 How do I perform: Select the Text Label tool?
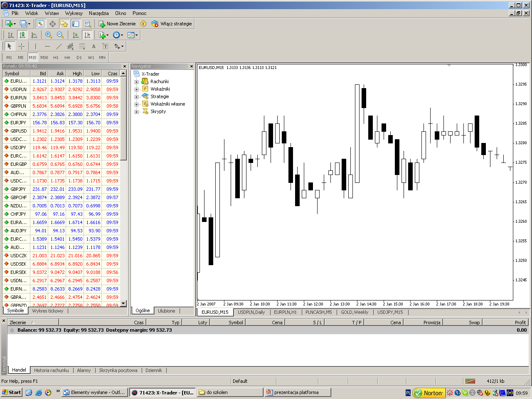105,46
